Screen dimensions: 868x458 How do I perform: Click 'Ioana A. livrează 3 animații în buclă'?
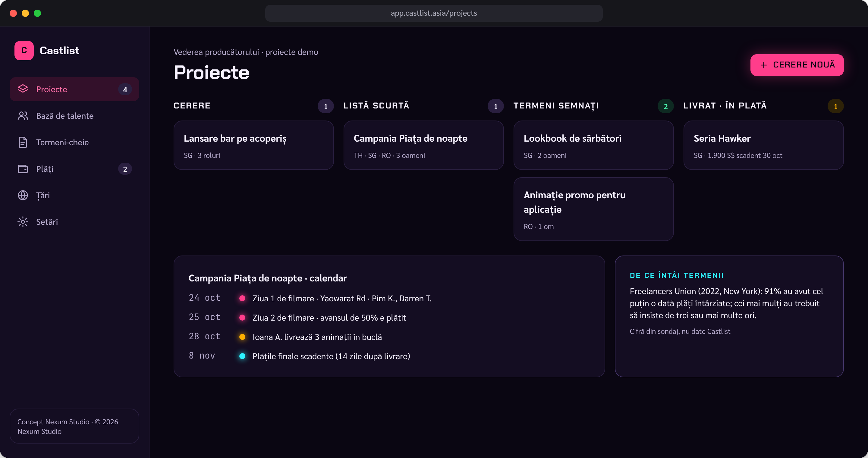pyautogui.click(x=317, y=337)
